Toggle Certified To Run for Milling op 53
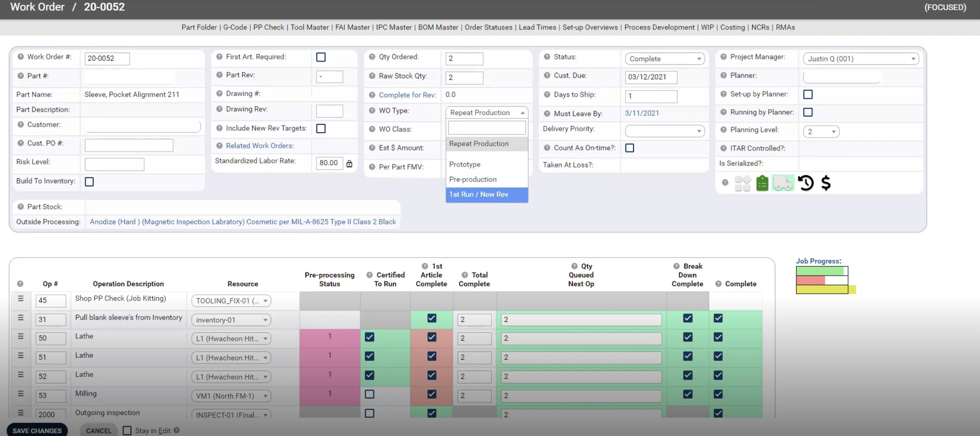The image size is (980, 436). [x=369, y=394]
